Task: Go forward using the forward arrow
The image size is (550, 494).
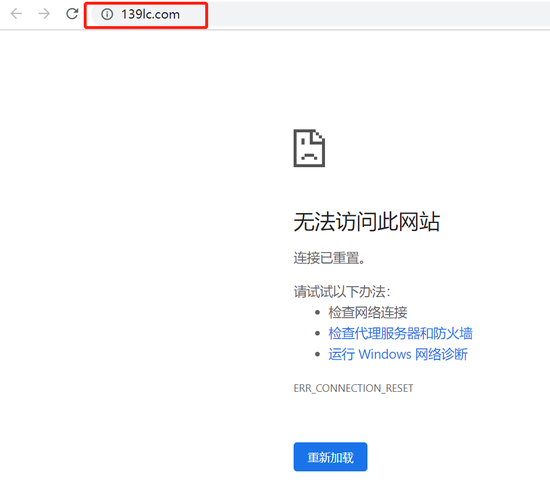Action: point(44,14)
